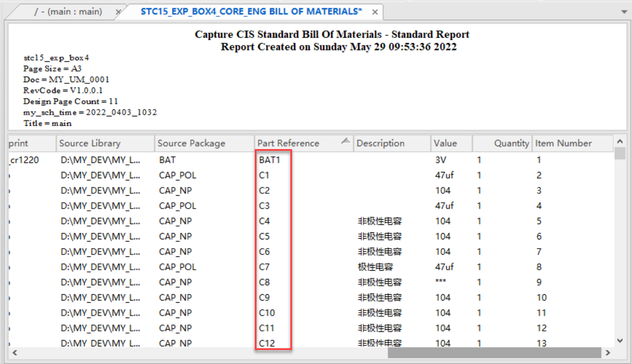
Task: Select the BILL OF MATERIALS document tab
Action: [251, 12]
